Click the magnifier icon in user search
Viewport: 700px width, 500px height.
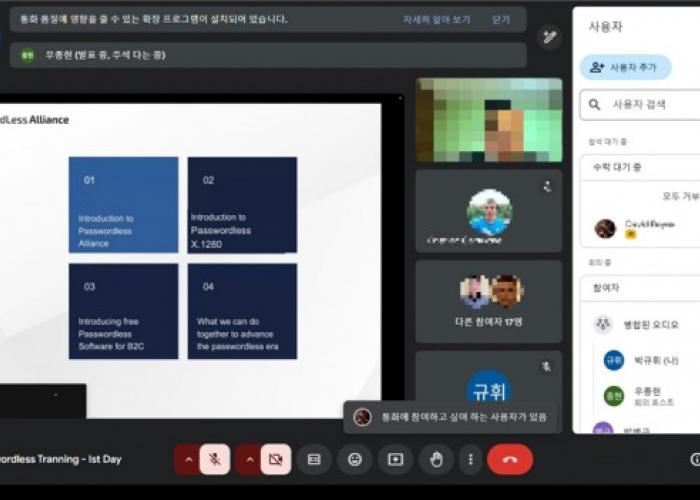[594, 104]
